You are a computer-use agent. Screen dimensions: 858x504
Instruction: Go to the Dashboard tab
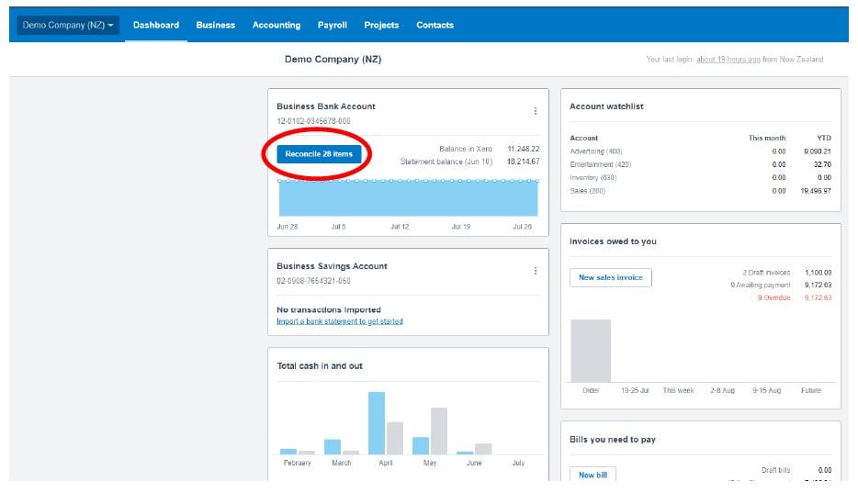point(156,25)
